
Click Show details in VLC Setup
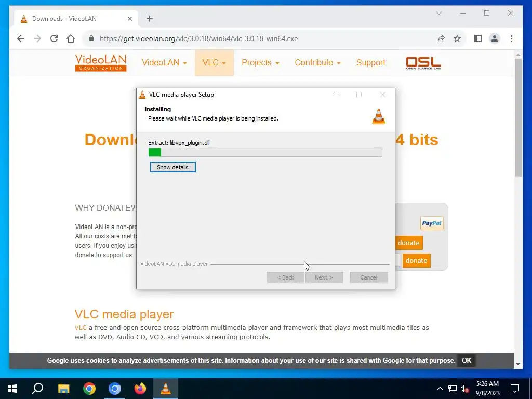[172, 167]
